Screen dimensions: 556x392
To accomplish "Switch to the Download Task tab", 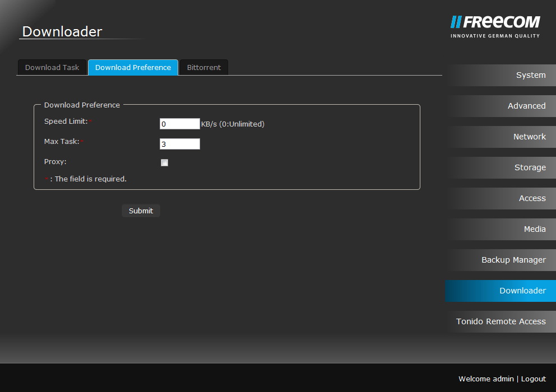I will (x=52, y=68).
